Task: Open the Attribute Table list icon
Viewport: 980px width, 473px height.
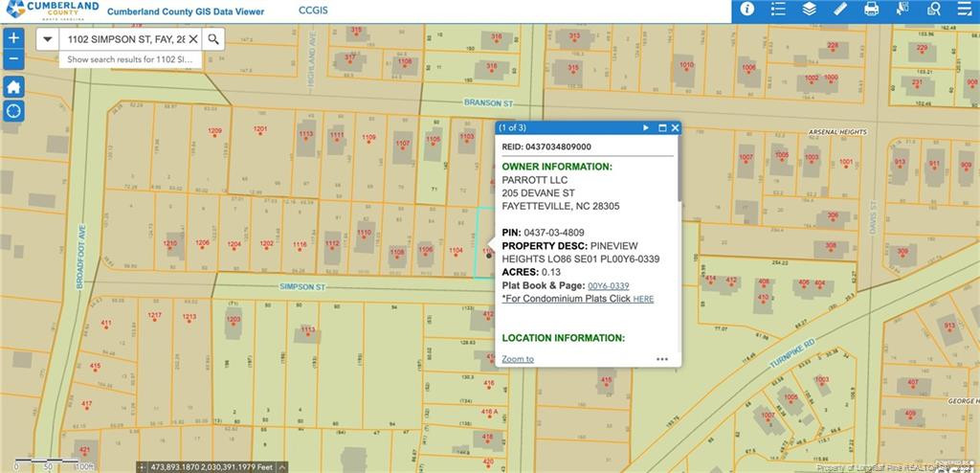Action: 963,10
